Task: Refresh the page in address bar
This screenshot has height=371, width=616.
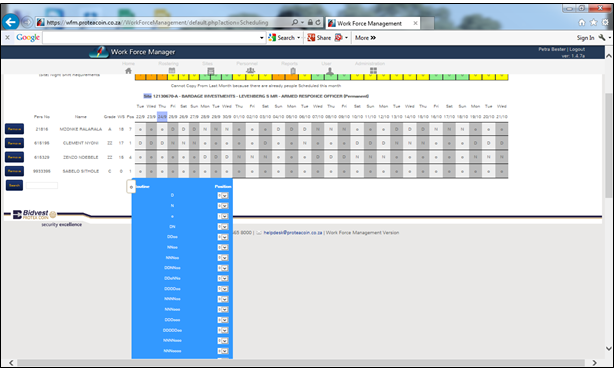Action: [318, 22]
